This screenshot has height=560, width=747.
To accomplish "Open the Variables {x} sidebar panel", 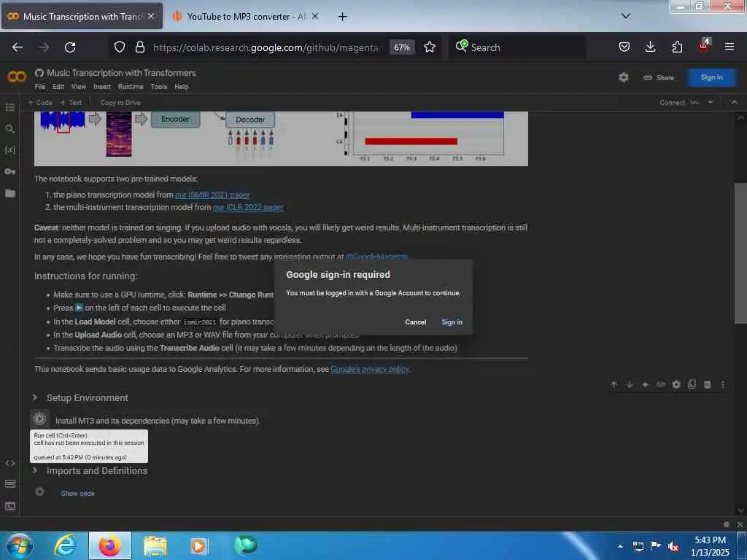I will (x=10, y=150).
